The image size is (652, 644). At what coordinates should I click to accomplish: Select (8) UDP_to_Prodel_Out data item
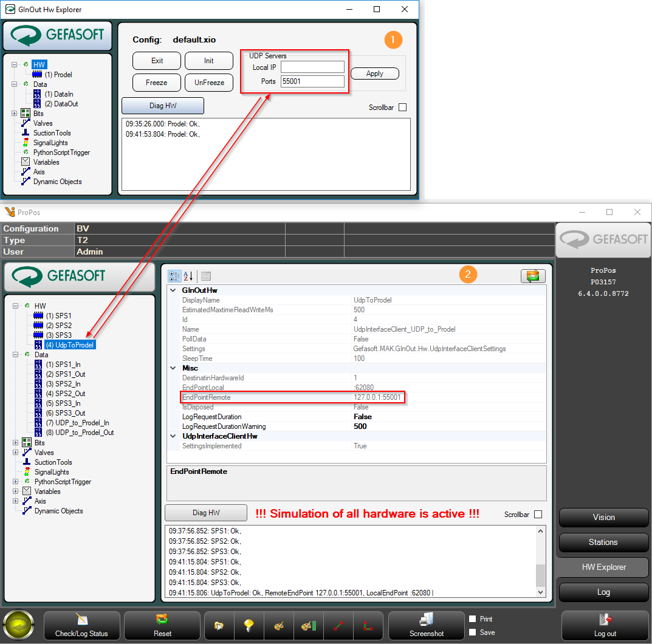click(x=80, y=433)
